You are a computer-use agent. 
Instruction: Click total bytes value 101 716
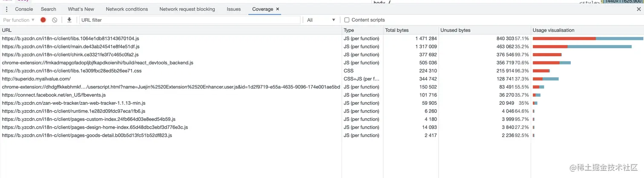428,95
